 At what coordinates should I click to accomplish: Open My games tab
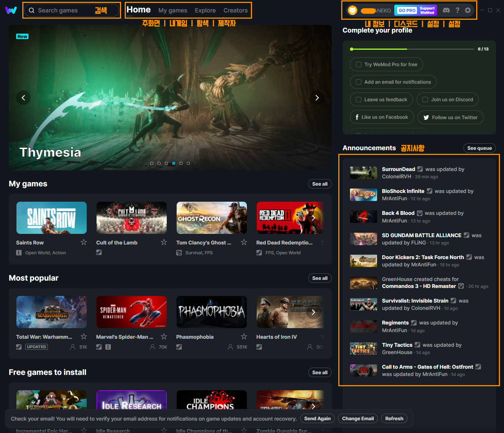tap(173, 11)
